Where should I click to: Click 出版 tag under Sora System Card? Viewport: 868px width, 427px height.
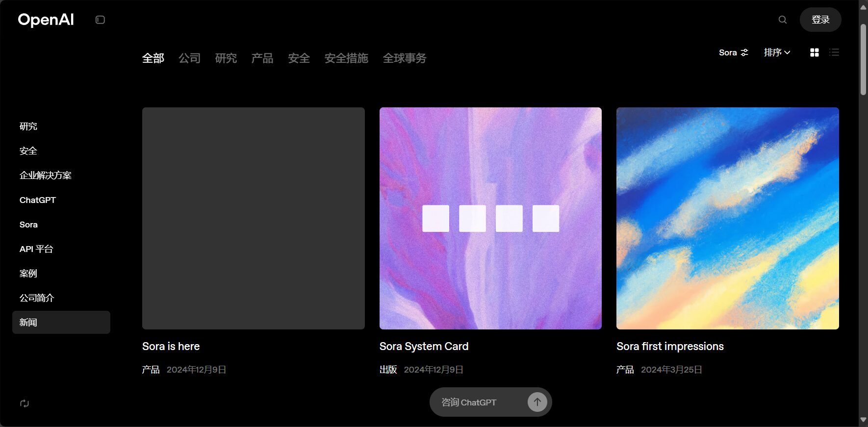pos(388,370)
